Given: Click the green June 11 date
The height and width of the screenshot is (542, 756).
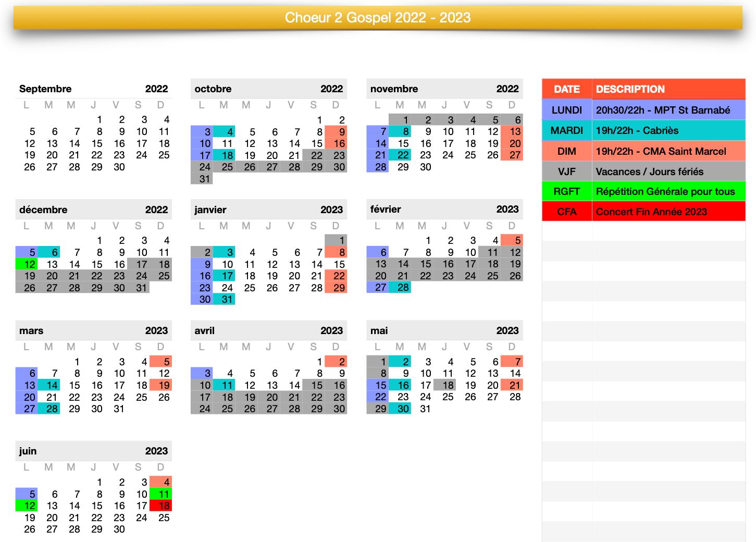Looking at the screenshot, I should coord(161,494).
